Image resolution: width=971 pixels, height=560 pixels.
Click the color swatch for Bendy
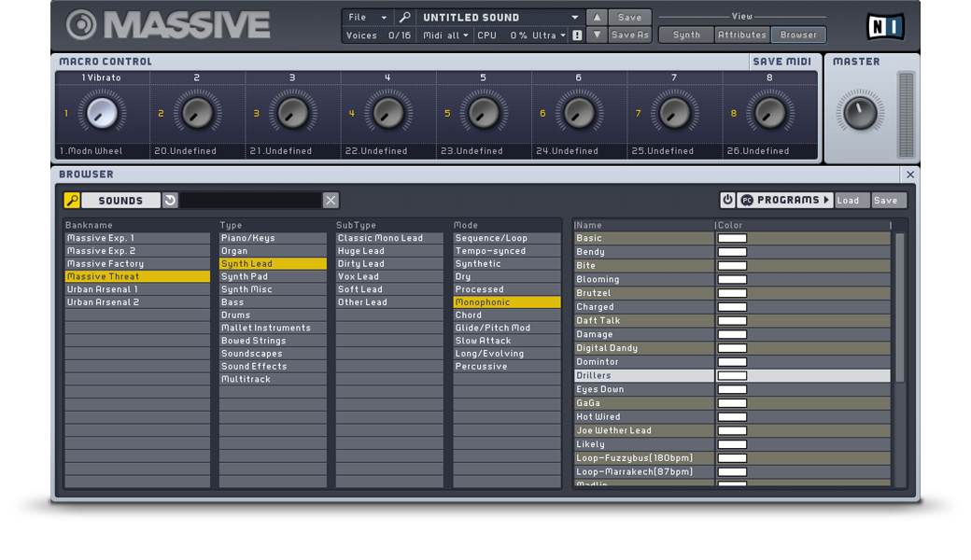point(732,252)
